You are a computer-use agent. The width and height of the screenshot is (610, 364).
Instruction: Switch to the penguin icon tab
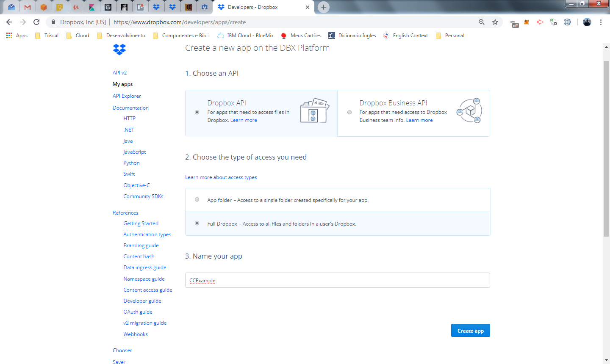coord(124,7)
